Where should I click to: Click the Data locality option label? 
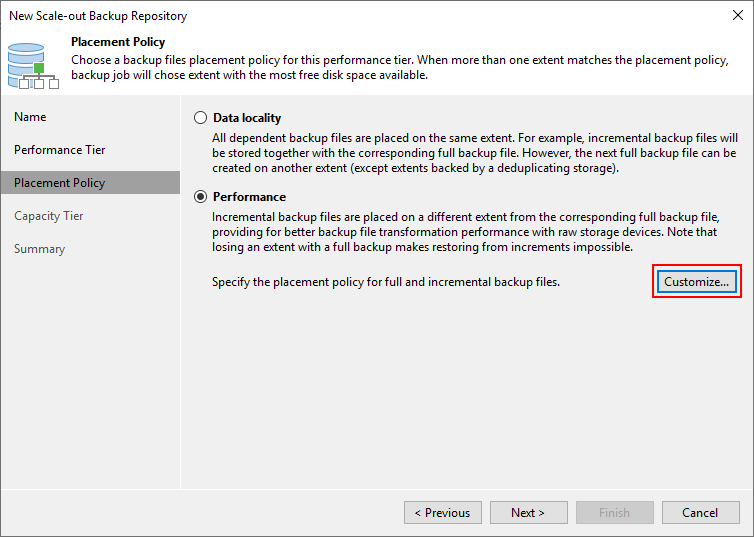pos(247,118)
